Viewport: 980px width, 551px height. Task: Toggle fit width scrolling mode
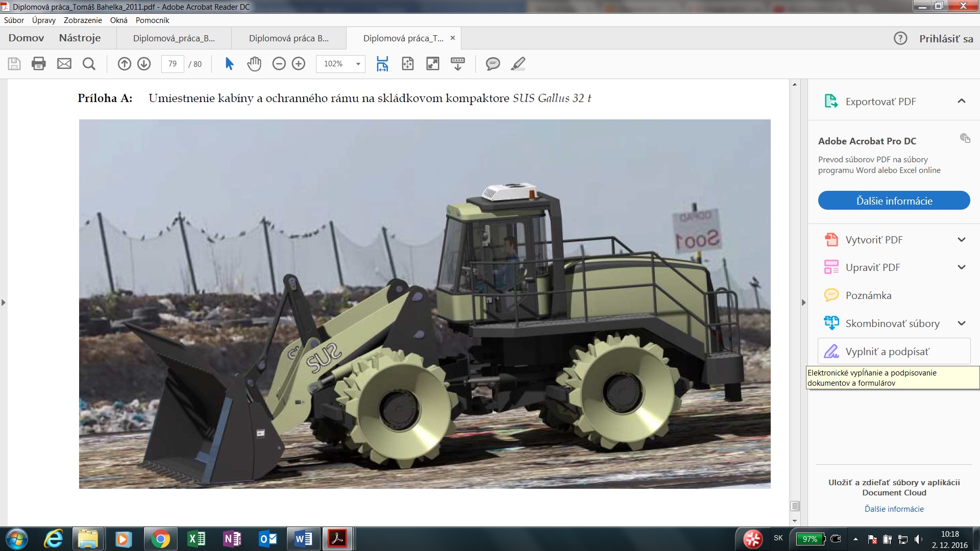pyautogui.click(x=382, y=64)
